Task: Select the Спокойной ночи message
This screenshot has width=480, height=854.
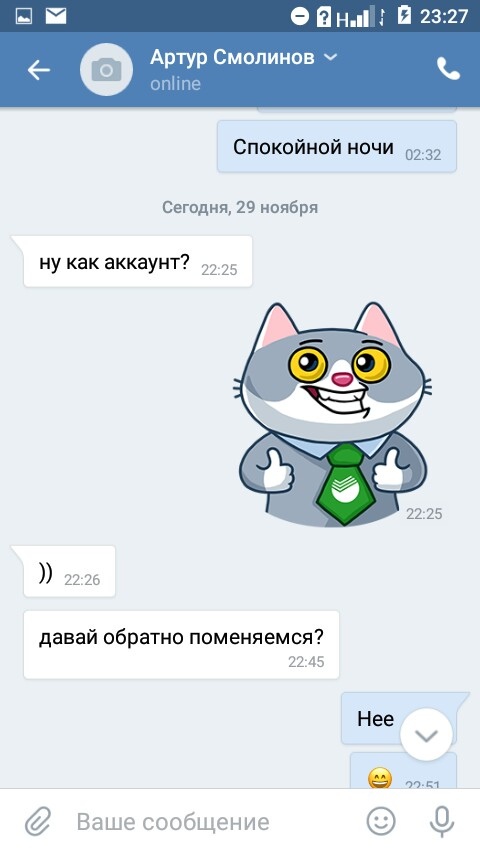Action: click(337, 147)
